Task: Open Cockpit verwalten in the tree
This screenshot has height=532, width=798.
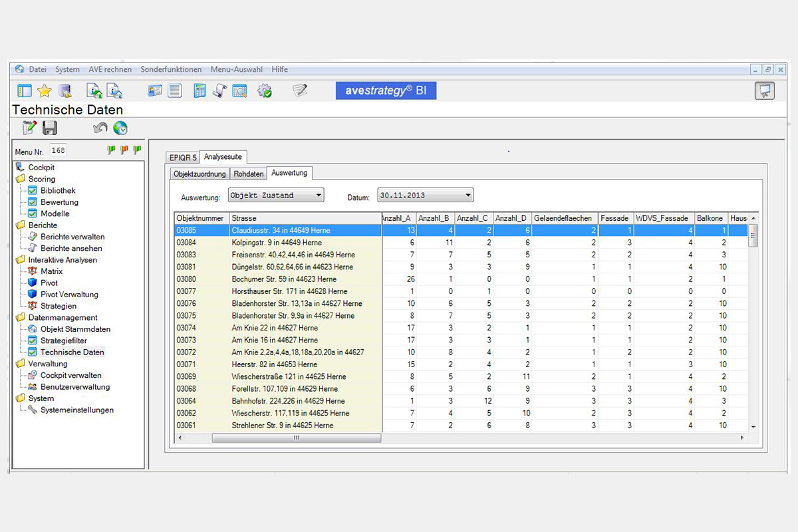Action: (71, 376)
